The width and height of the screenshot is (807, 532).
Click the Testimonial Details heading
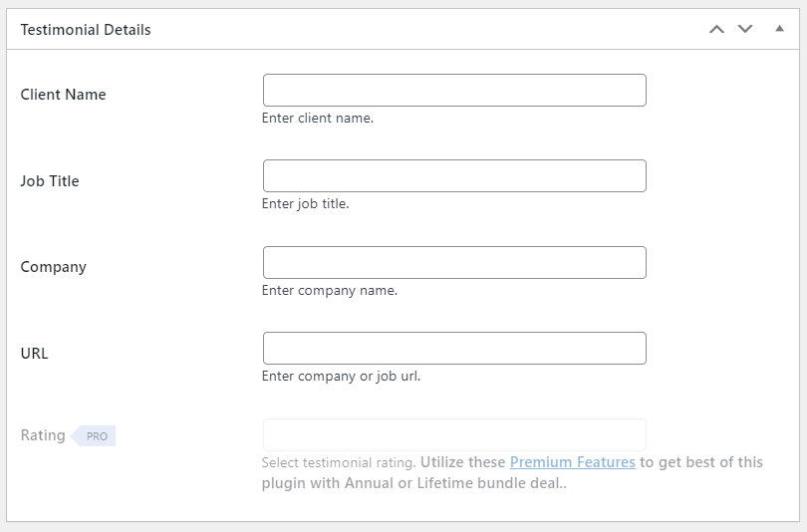86,30
